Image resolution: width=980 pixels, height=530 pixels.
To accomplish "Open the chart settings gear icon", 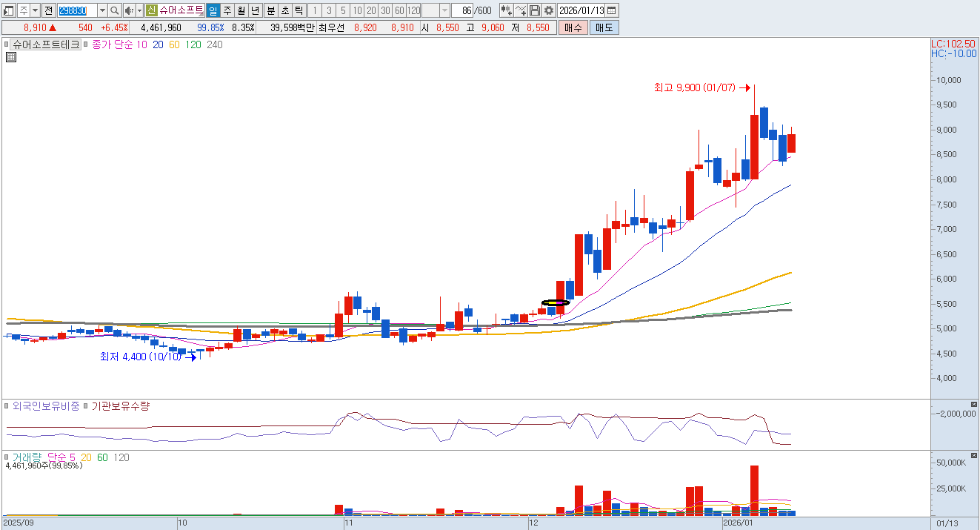I will (548, 10).
